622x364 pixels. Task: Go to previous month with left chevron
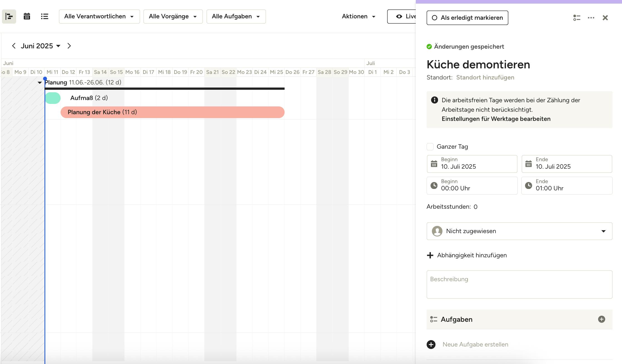(14, 46)
